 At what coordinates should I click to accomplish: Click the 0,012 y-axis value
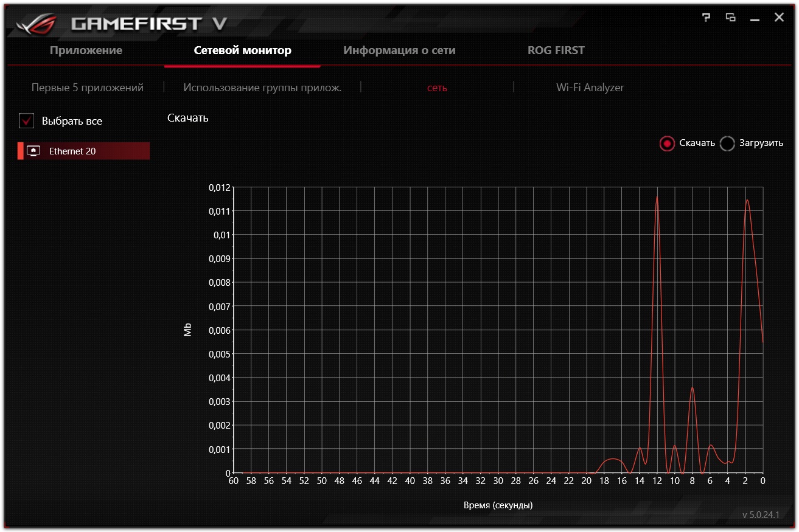pos(220,187)
